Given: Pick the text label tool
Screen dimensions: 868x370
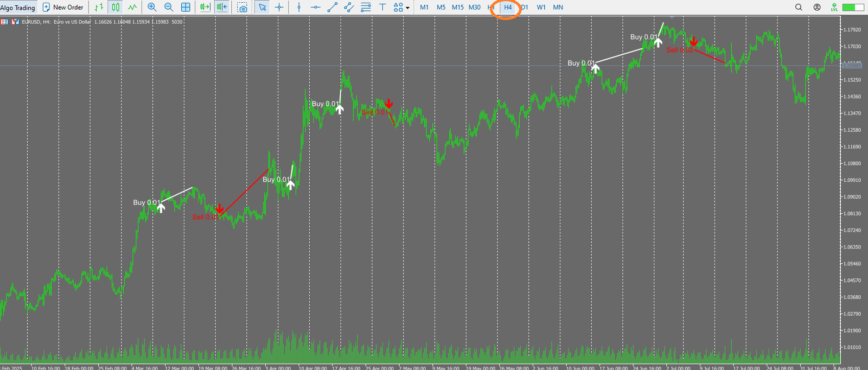Looking at the screenshot, I should [x=382, y=7].
